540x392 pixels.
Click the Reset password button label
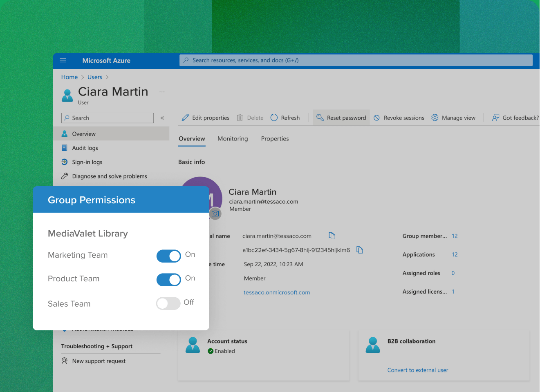coord(347,118)
